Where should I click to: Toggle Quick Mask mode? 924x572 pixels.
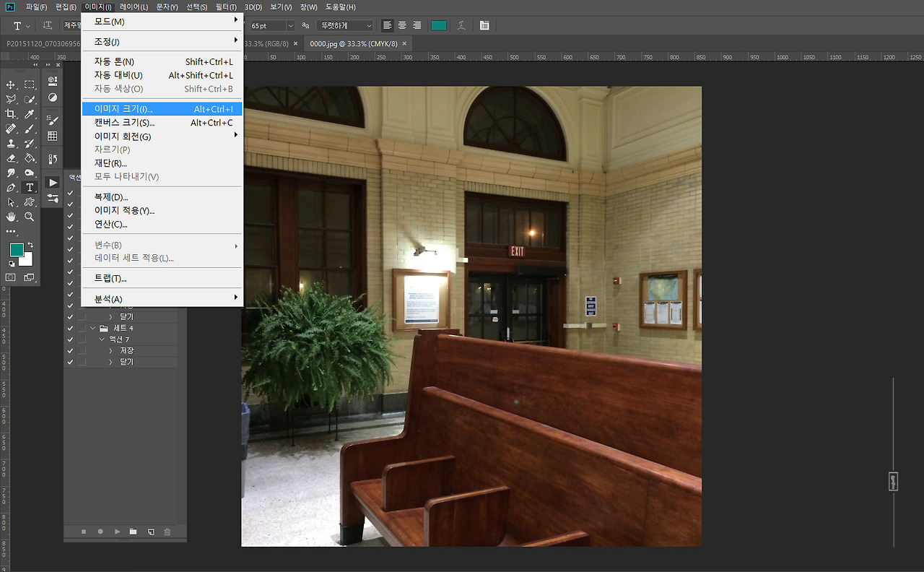point(11,277)
